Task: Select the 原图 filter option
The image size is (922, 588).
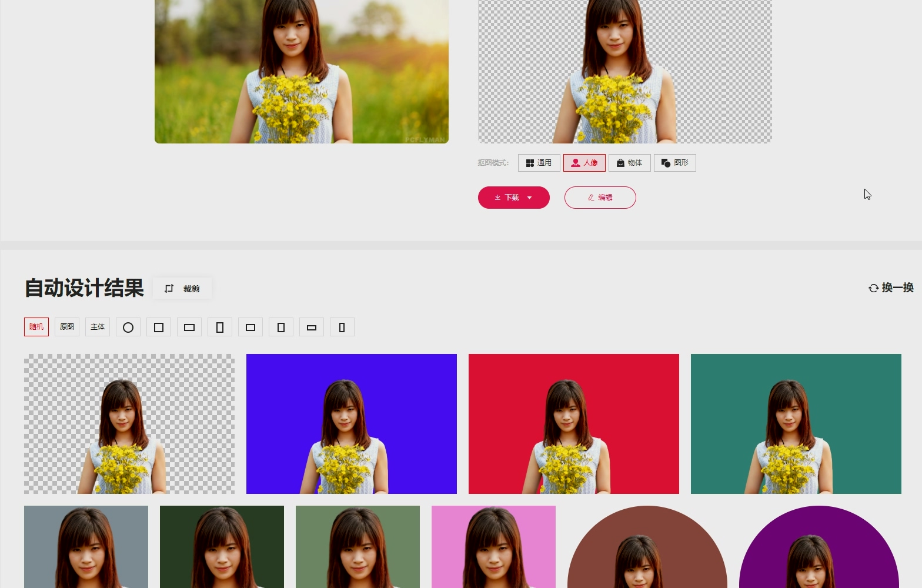Action: [67, 327]
